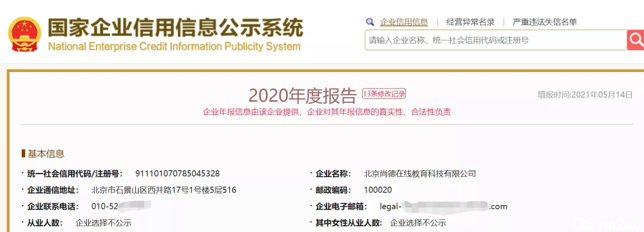The image size is (644, 232).
Task: Click the 企业联系电话 label
Action: pos(53,206)
